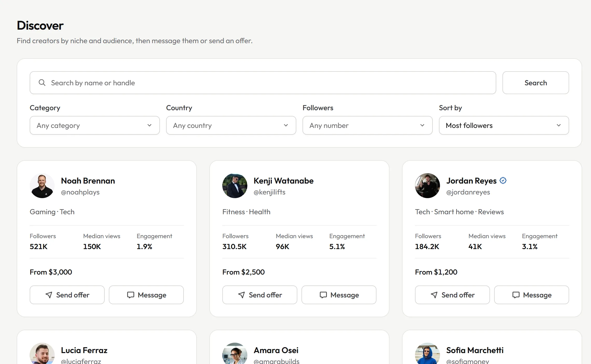Viewport: 591px width, 364px height.
Task: Click the Lucia Ferraz name
Action: click(84, 350)
